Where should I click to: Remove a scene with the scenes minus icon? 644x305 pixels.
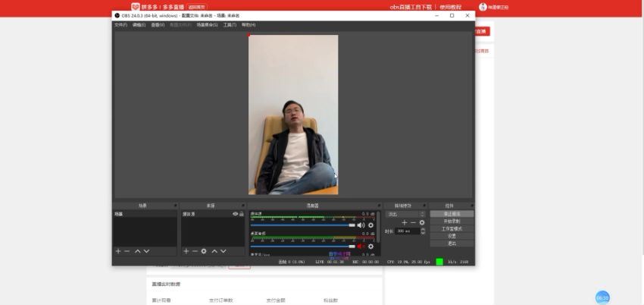click(x=127, y=251)
